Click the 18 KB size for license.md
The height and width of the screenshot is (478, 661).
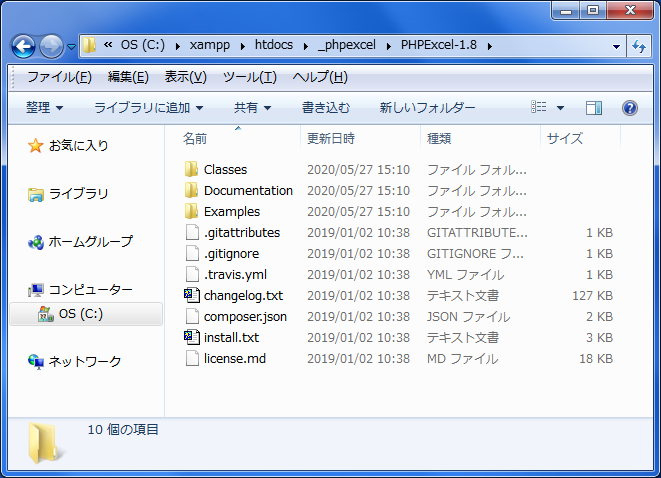596,359
